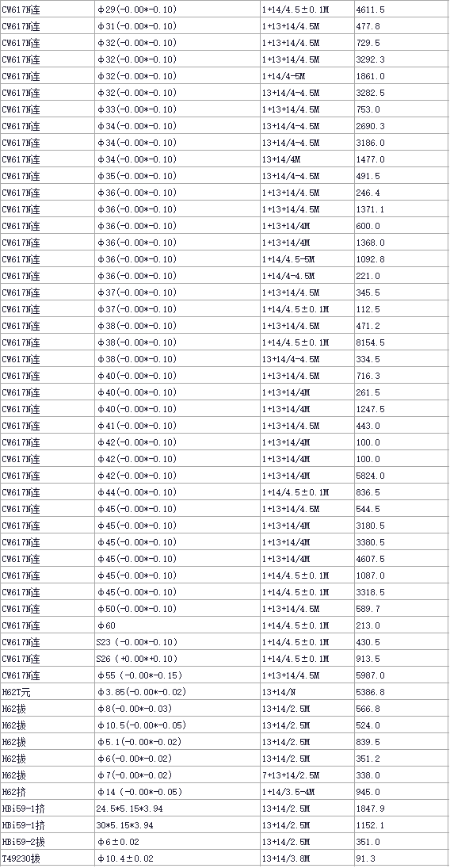Screen dimensions: 450x868
Task: Select the HBi59-2拔 material cell
Action: [48, 842]
